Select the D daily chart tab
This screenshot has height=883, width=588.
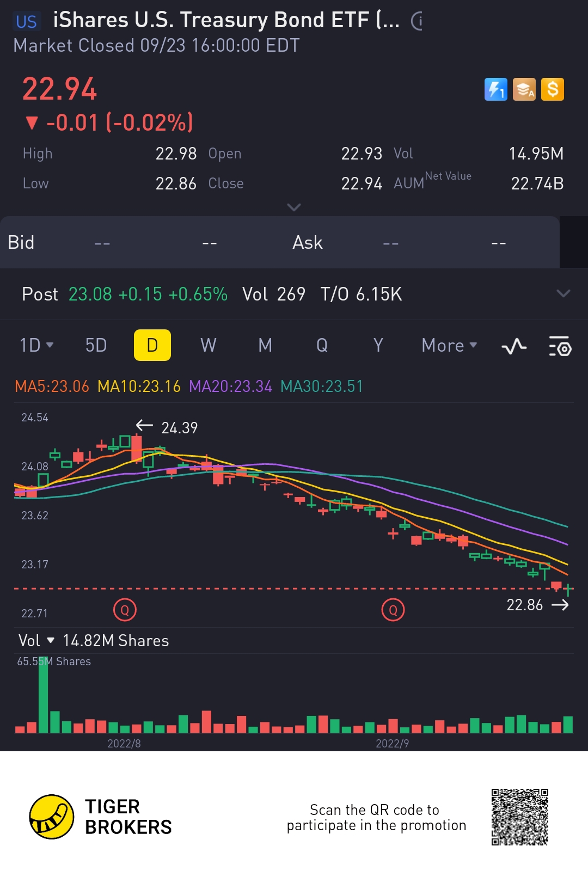tap(152, 345)
